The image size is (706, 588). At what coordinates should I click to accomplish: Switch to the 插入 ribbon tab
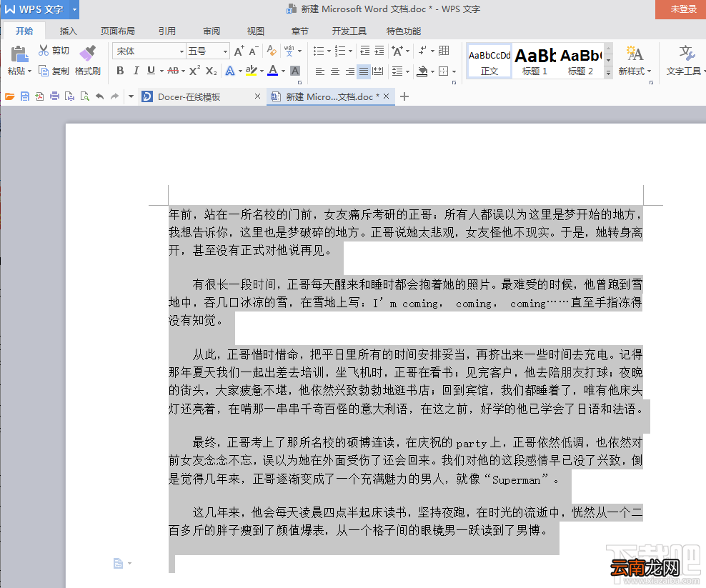(68, 31)
